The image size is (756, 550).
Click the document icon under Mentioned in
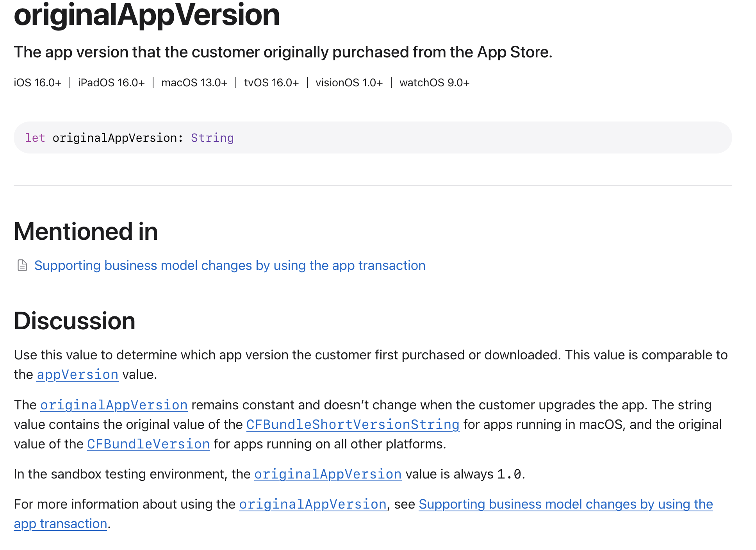pos(22,266)
